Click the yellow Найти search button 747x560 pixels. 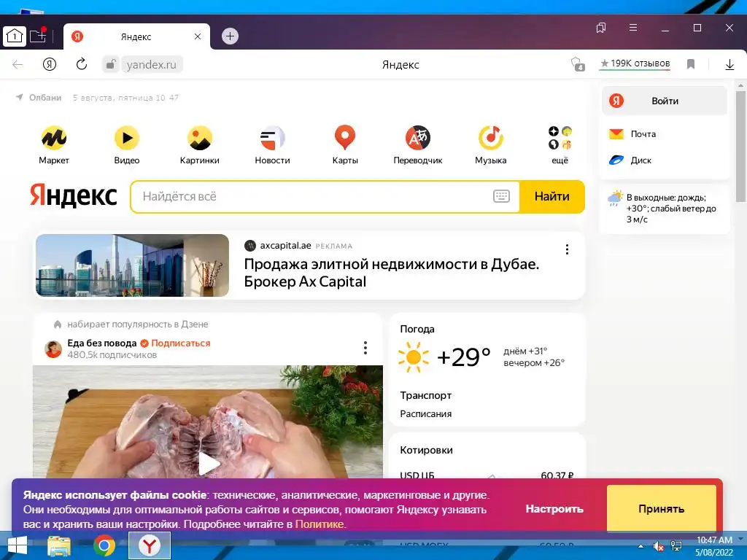coord(551,196)
